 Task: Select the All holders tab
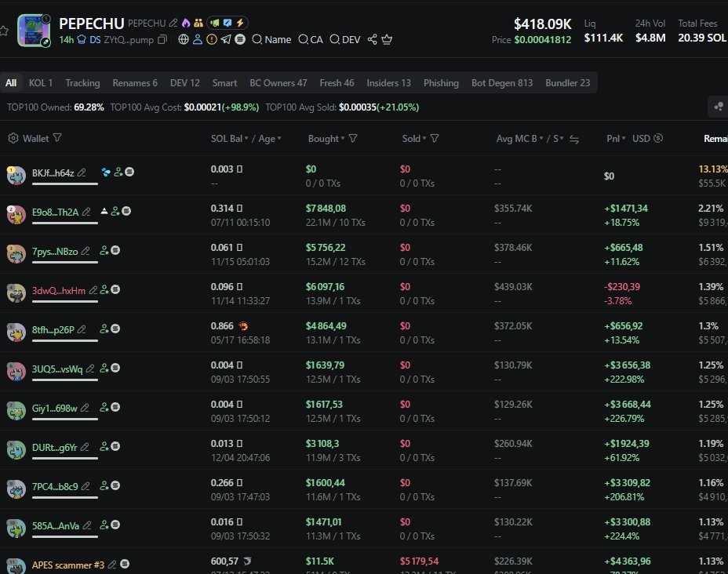(x=11, y=83)
